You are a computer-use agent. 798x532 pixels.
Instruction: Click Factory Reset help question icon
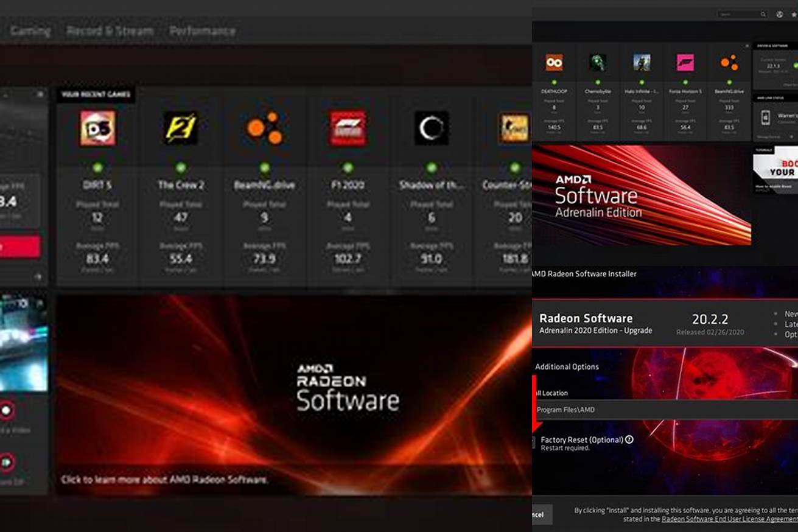tap(629, 439)
